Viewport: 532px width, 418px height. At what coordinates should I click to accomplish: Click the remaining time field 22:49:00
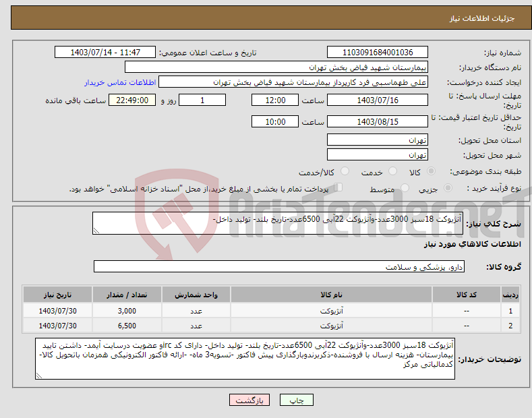tap(132, 100)
